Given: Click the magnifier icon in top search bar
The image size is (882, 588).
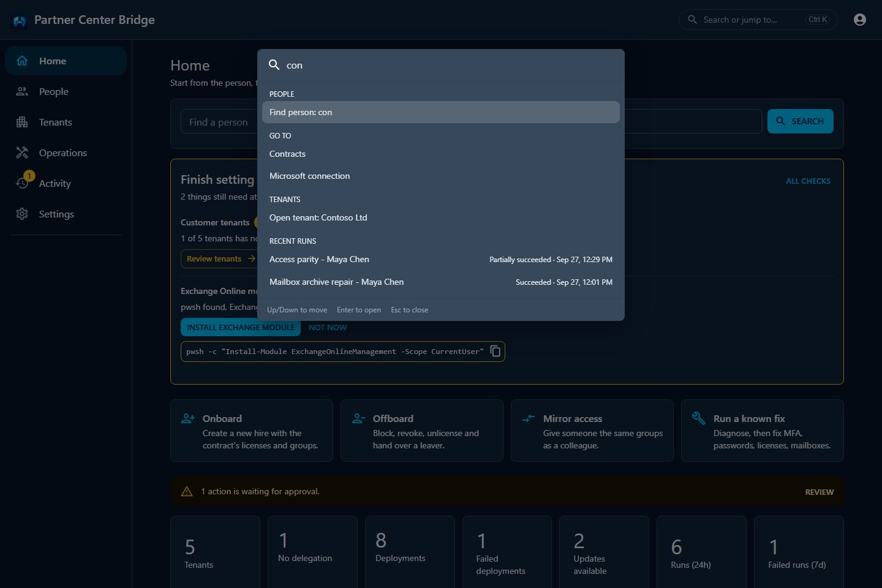Looking at the screenshot, I should click(692, 20).
